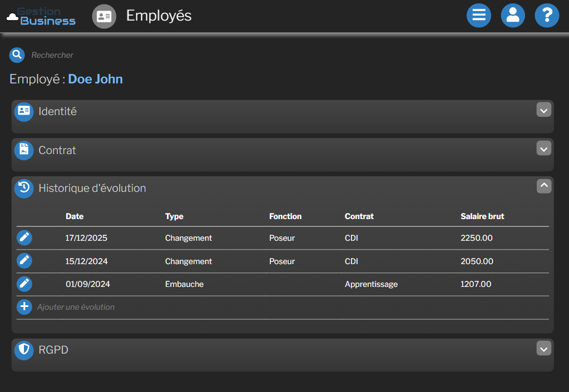The width and height of the screenshot is (569, 392).
Task: Open the user account profile icon
Action: (513, 16)
